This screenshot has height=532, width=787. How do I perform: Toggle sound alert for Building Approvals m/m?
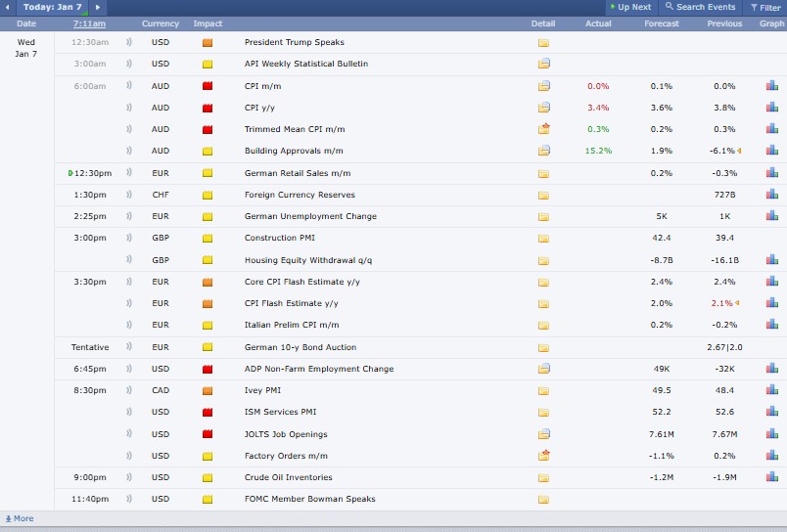click(128, 152)
